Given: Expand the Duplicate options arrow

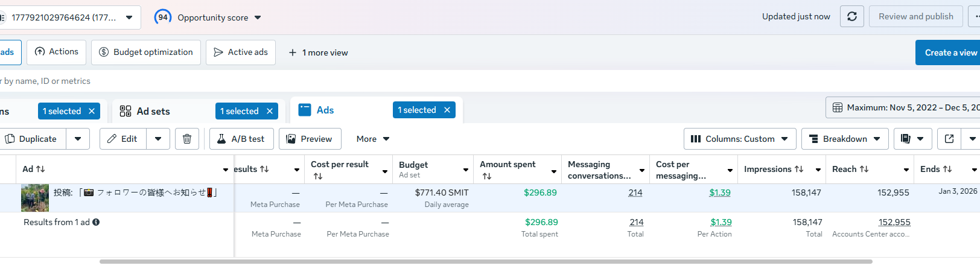Looking at the screenshot, I should [x=78, y=139].
